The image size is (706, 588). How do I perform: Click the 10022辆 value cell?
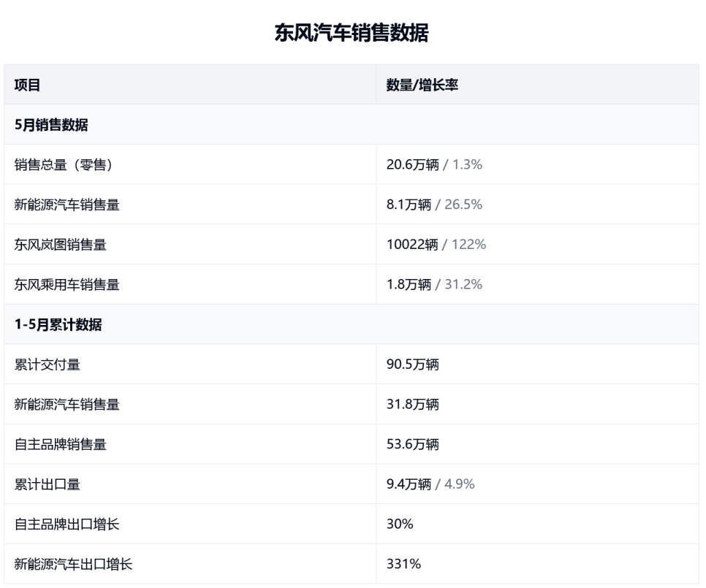[412, 245]
